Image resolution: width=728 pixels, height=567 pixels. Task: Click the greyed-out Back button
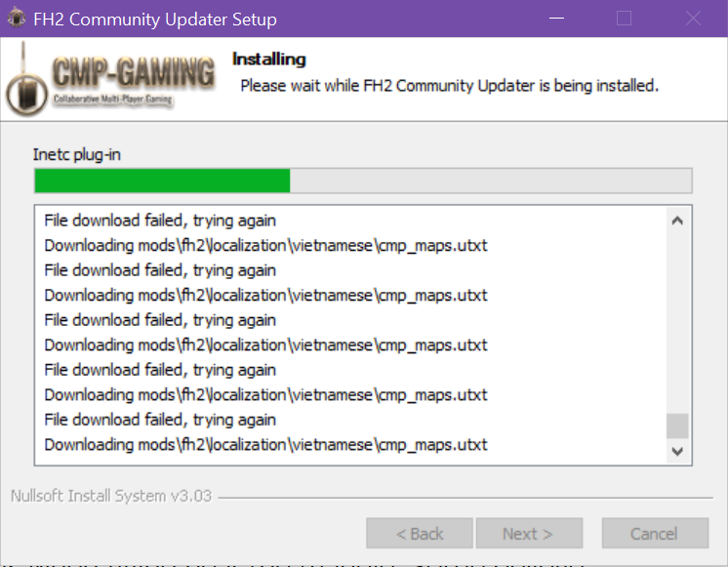pyautogui.click(x=420, y=534)
